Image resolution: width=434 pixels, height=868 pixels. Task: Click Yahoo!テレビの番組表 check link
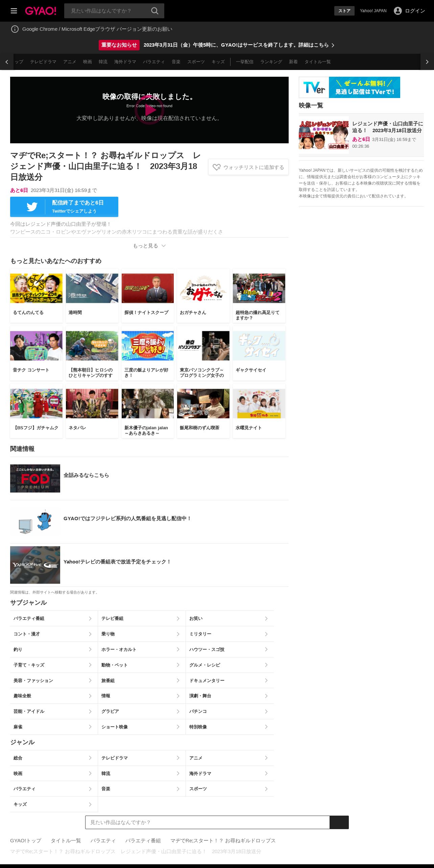[x=117, y=562]
